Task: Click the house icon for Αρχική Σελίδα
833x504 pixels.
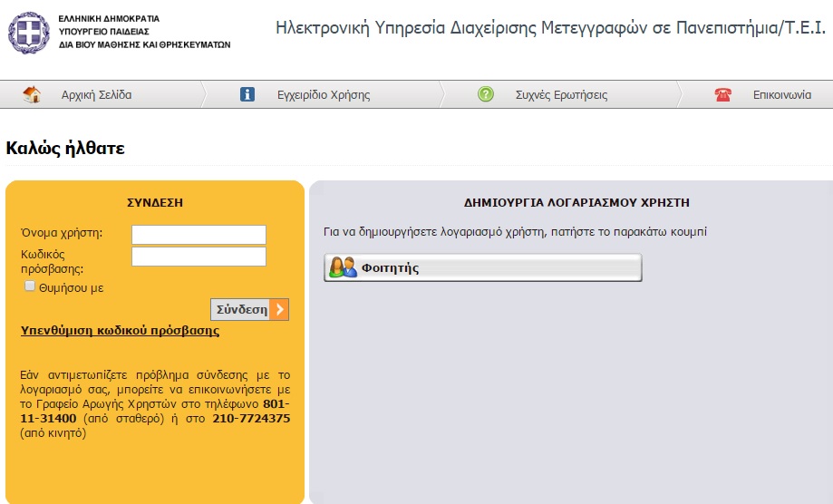Action: click(x=32, y=94)
